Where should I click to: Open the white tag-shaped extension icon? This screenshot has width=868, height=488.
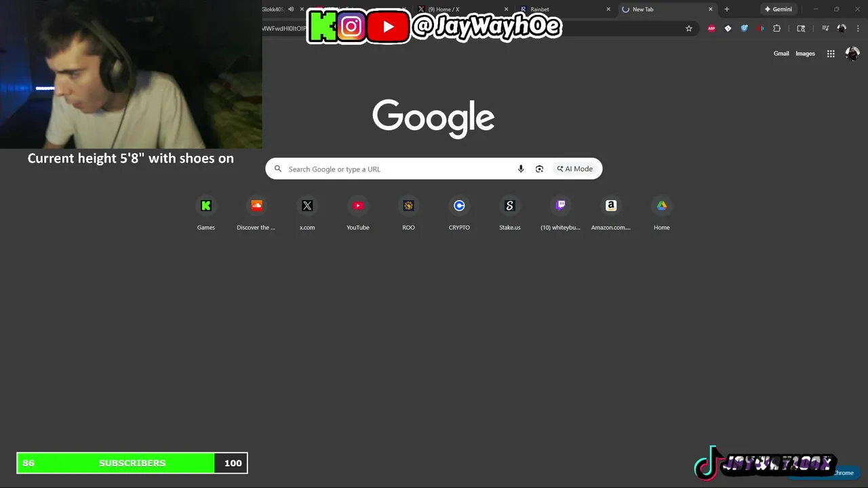pyautogui.click(x=728, y=28)
